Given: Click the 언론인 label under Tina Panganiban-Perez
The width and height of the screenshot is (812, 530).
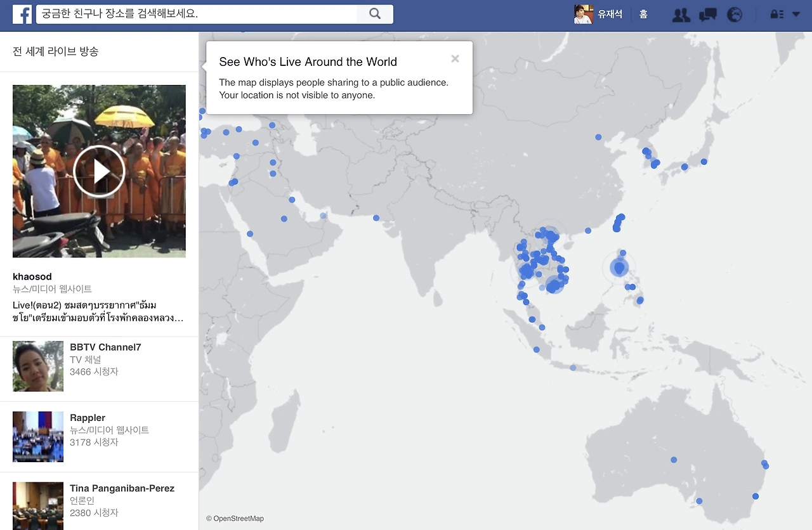Looking at the screenshot, I should tap(82, 500).
